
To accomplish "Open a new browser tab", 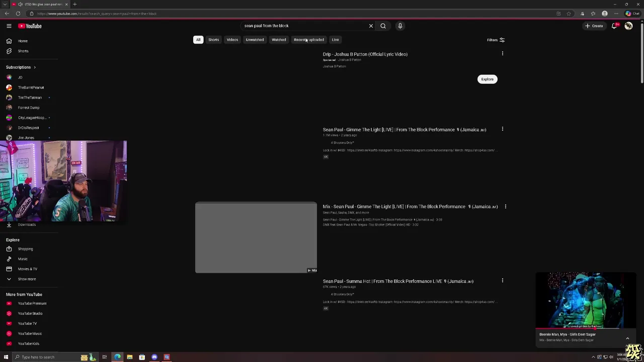I will 74,4.
